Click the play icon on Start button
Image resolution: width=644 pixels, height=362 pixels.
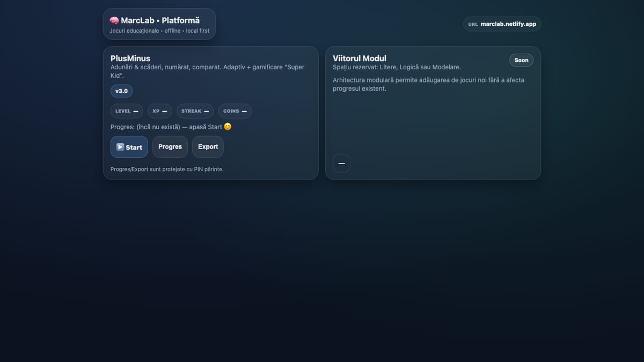pos(120,147)
